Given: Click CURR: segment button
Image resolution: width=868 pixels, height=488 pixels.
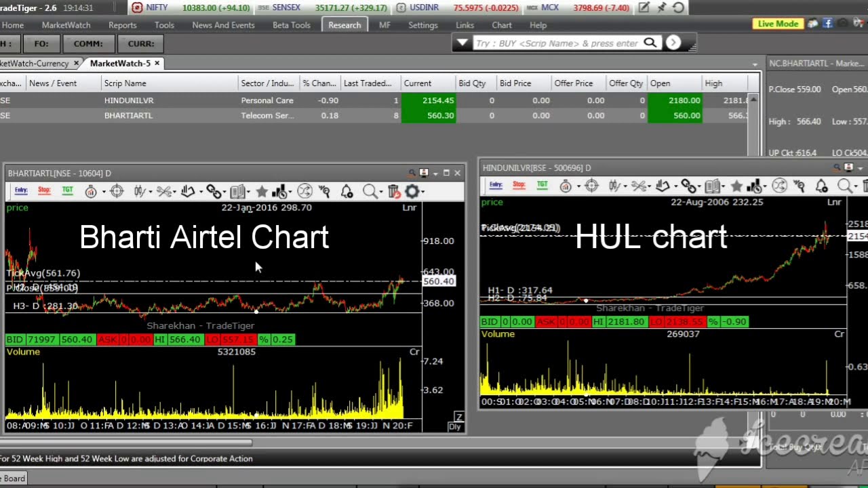Looking at the screenshot, I should (x=140, y=43).
